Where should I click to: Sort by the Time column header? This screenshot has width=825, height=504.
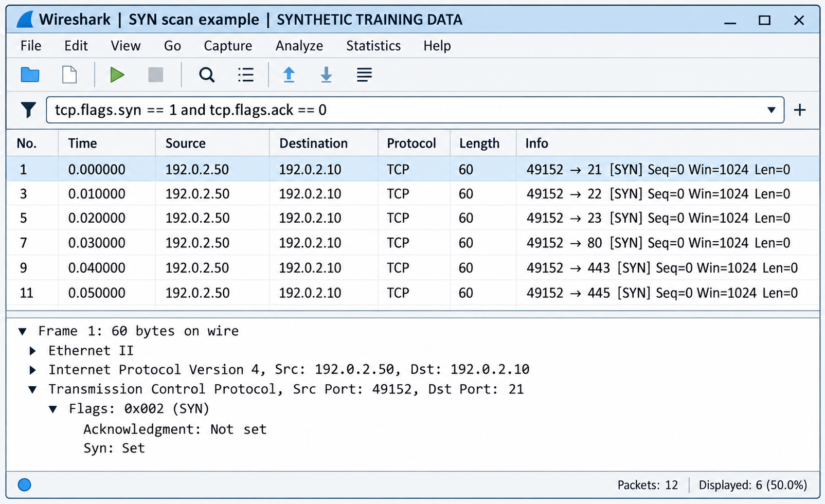coord(106,143)
